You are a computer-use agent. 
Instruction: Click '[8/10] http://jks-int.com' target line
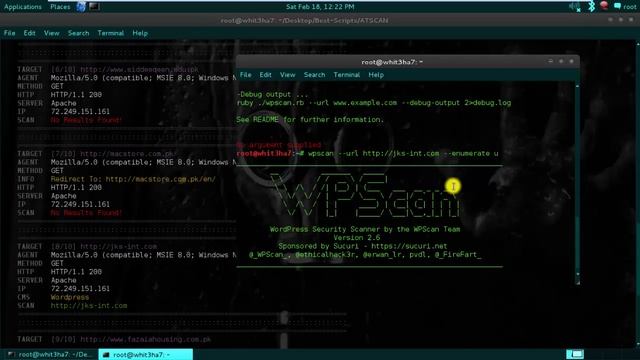(104, 247)
